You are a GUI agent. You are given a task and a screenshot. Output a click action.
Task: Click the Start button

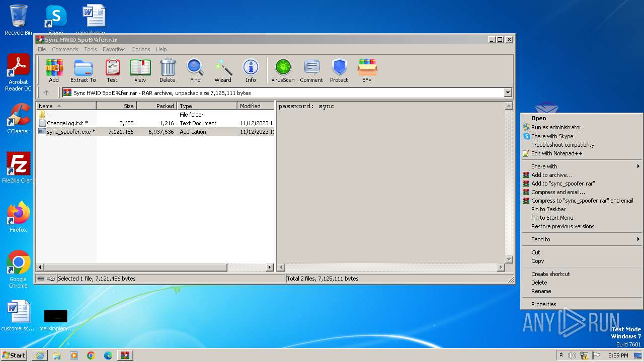coord(14,355)
